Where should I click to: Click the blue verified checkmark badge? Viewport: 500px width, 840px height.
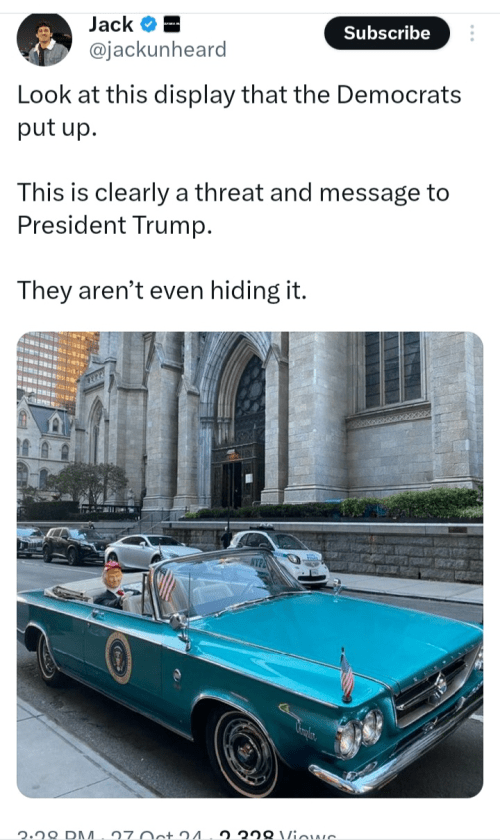[x=148, y=24]
